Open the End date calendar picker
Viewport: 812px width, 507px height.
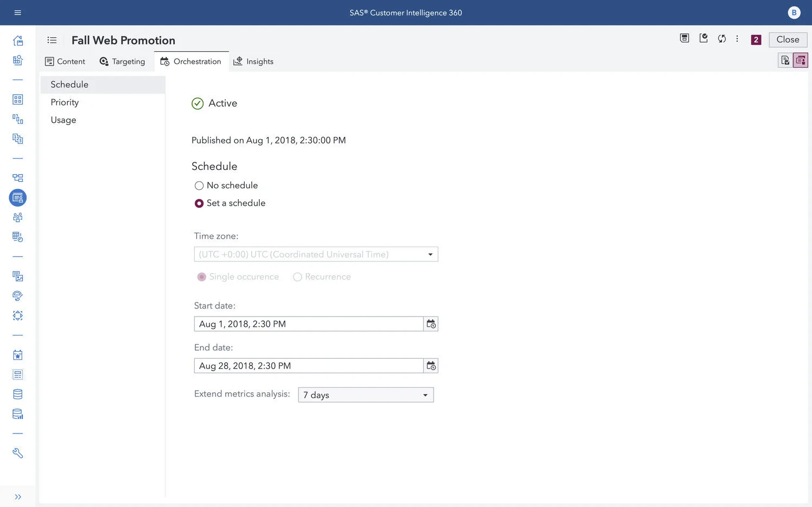pos(431,366)
